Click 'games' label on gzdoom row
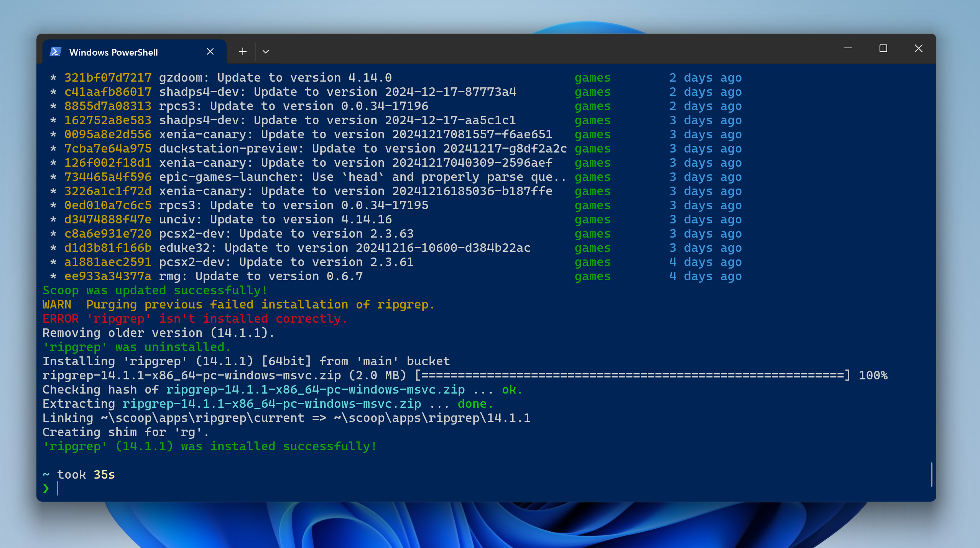 coord(592,78)
